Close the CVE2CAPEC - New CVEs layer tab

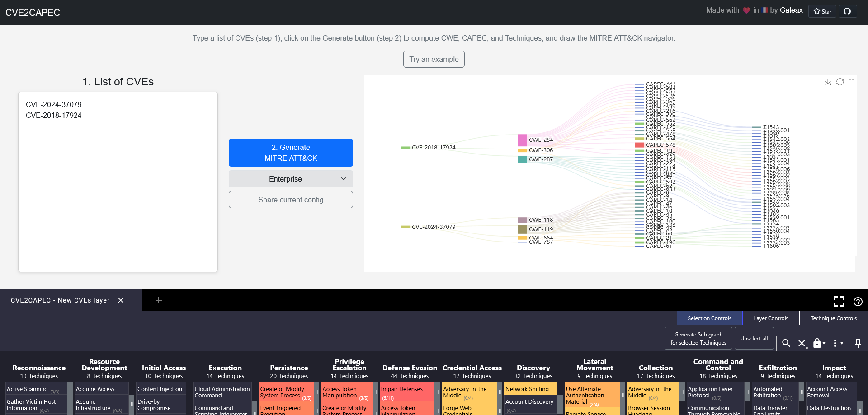121,300
